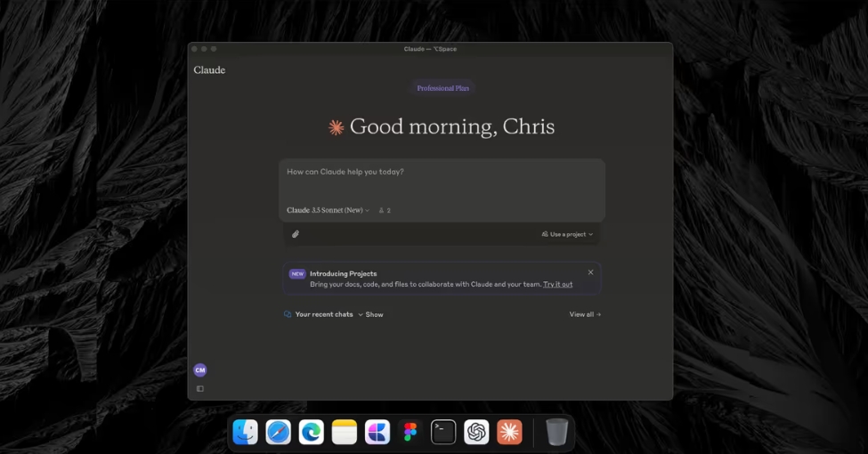Show your recent chats list
Viewport: 868px width, 454px height.
tap(370, 314)
